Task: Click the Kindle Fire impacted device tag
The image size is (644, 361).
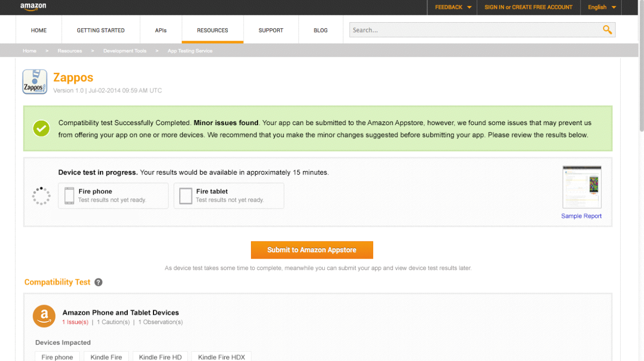Action: click(106, 357)
